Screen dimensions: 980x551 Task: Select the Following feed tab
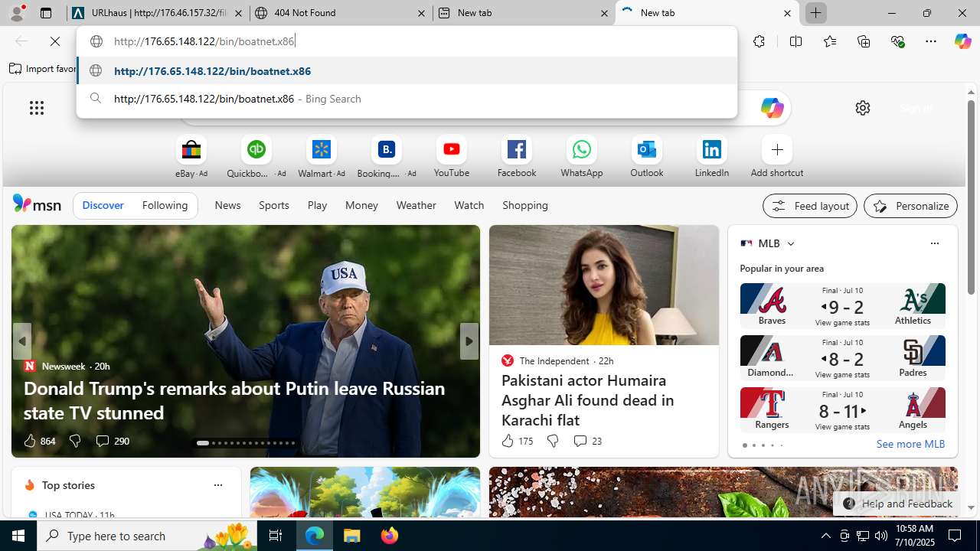click(x=165, y=205)
